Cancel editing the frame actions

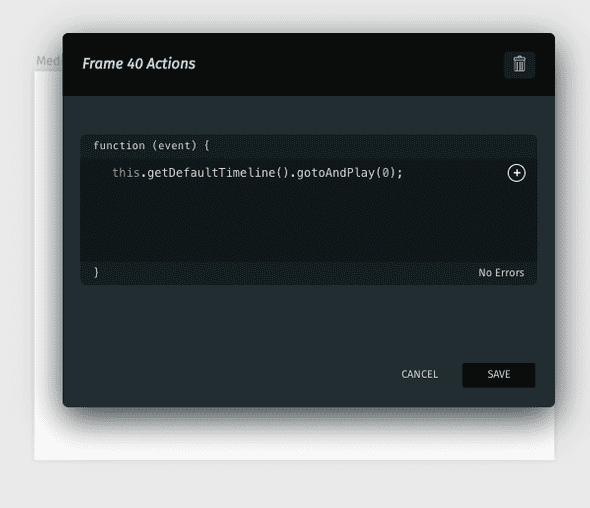click(420, 374)
